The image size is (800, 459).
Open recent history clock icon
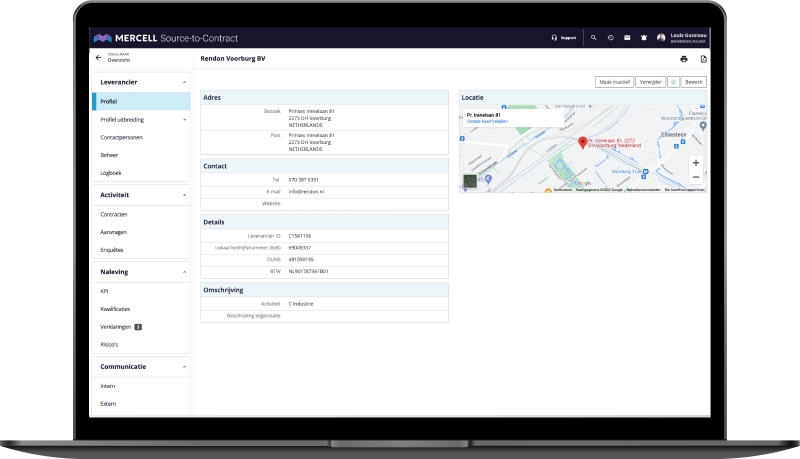(610, 38)
